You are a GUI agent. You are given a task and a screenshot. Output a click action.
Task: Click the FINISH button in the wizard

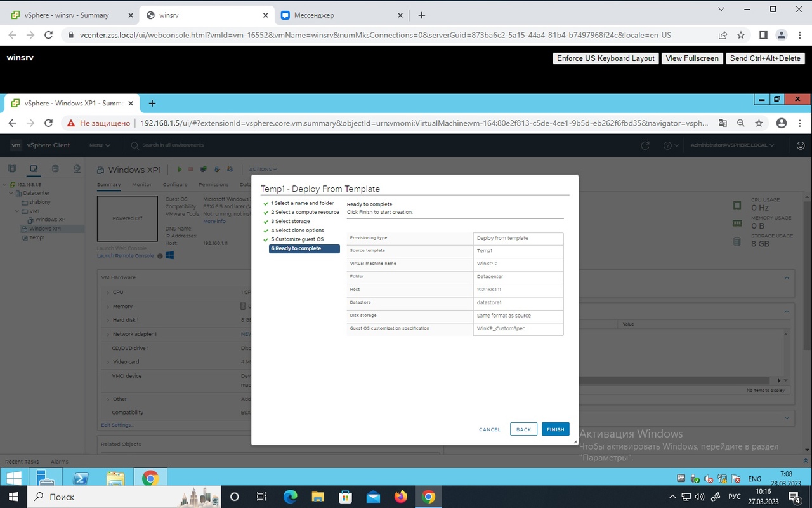coord(555,429)
